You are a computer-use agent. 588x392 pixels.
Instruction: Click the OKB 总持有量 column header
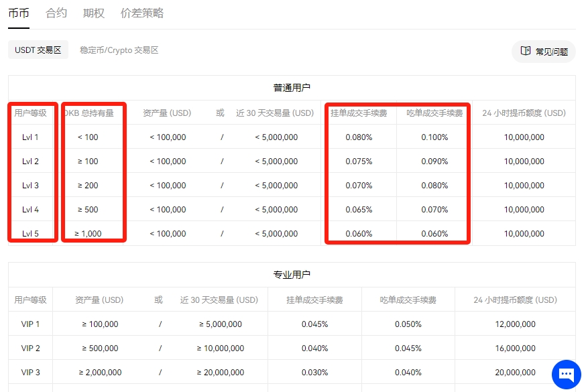(x=89, y=113)
